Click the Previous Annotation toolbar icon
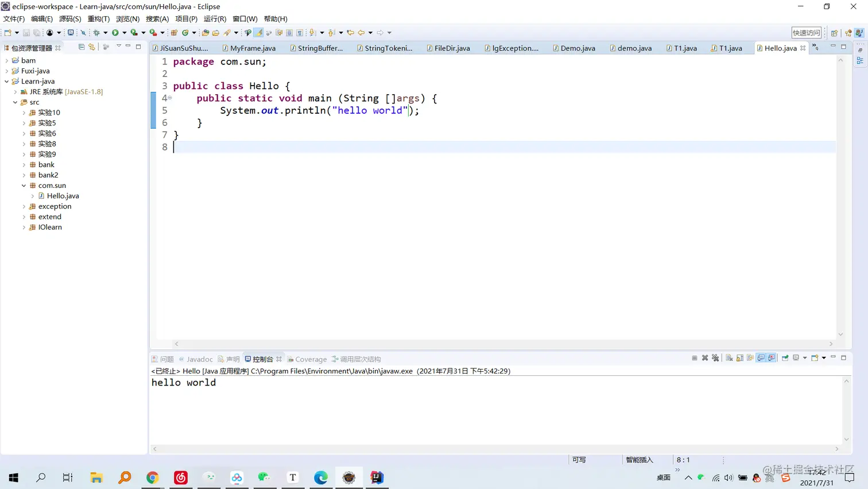868x489 pixels. tap(331, 33)
